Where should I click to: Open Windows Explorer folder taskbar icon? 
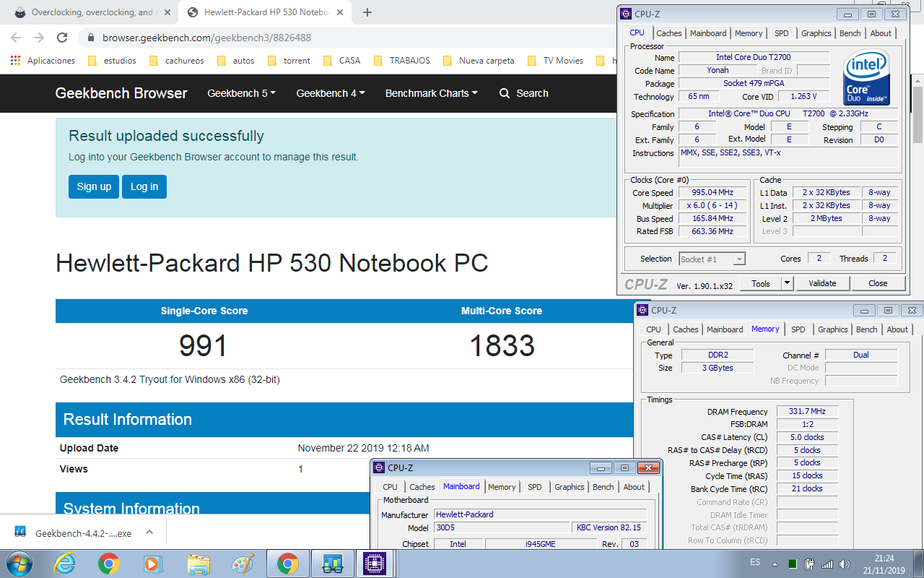[198, 564]
